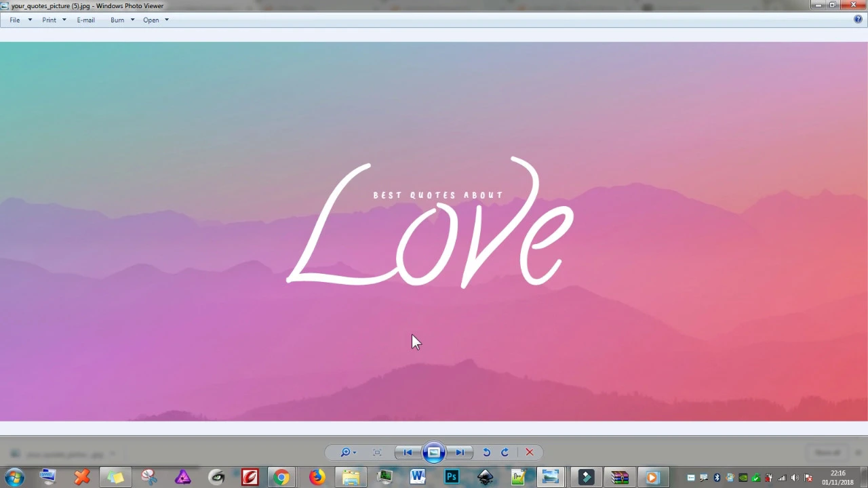Open the Print menu
This screenshot has width=868, height=488.
pos(49,20)
